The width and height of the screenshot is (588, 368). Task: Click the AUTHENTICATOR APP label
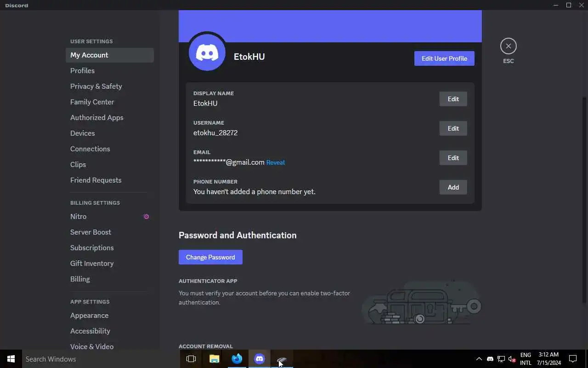208,281
